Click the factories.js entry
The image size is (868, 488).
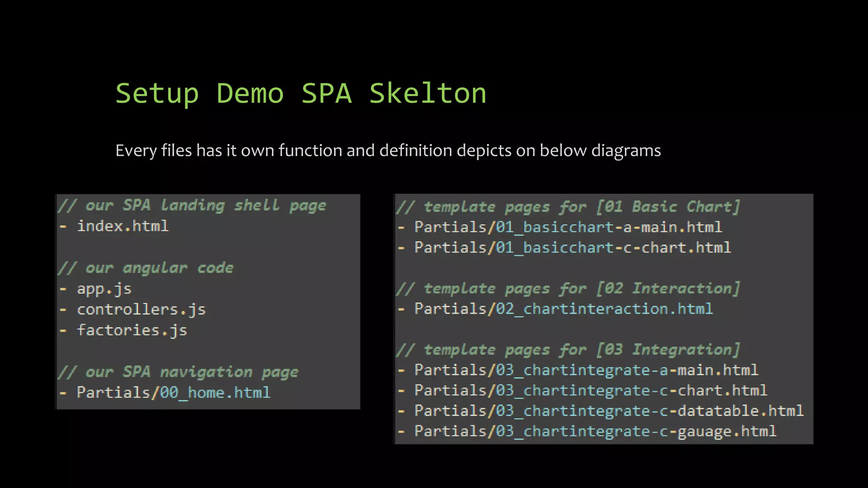[132, 330]
